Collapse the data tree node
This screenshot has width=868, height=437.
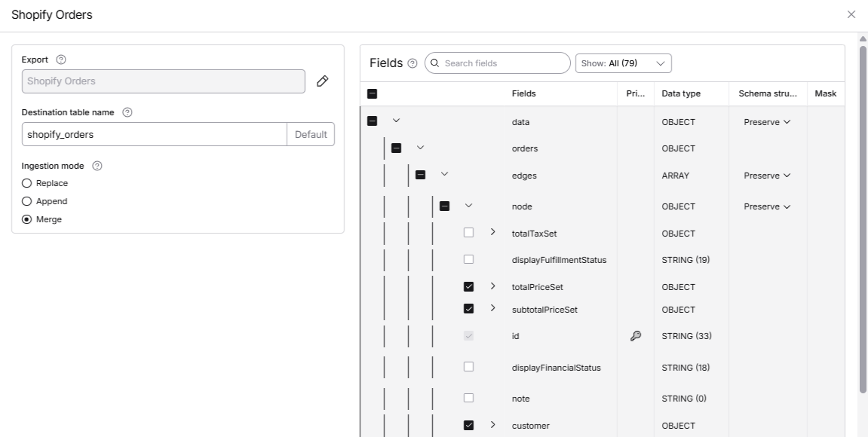tap(396, 120)
